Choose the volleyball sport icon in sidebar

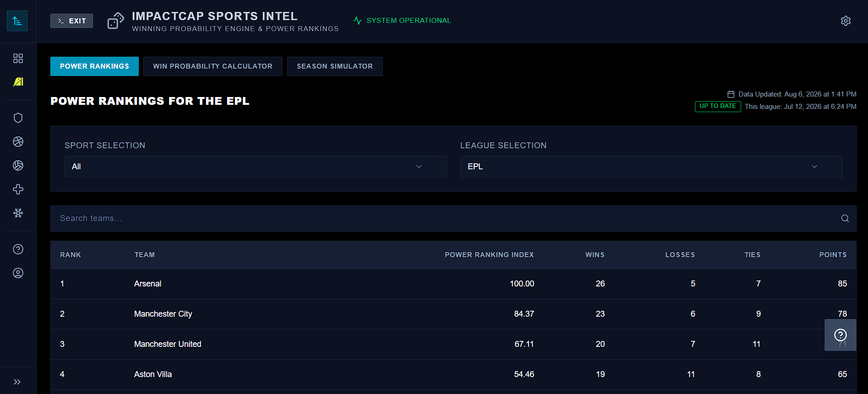[18, 165]
